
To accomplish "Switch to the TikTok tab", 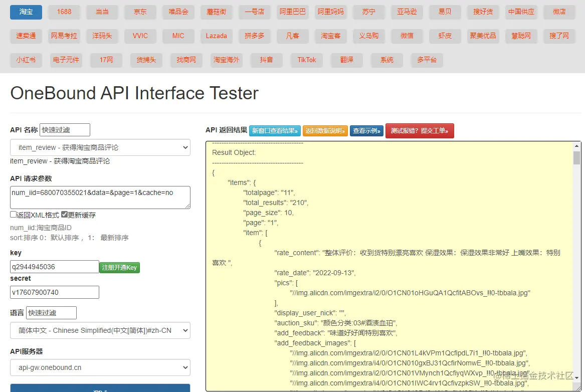I will coord(307,60).
